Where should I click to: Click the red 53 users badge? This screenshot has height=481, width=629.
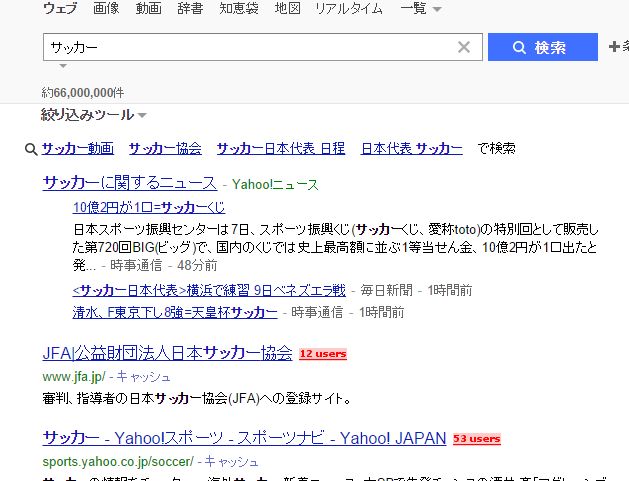[x=477, y=439]
